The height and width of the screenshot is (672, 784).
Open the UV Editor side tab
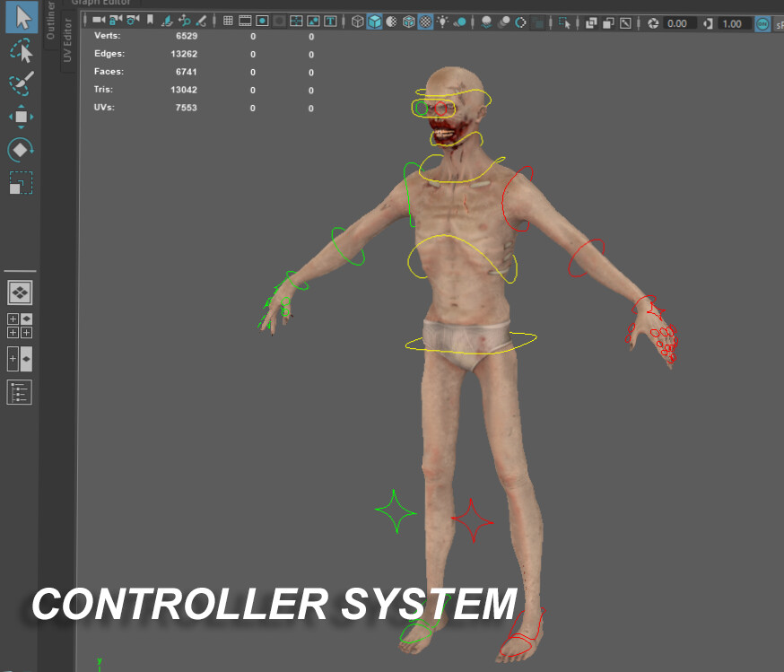point(66,38)
